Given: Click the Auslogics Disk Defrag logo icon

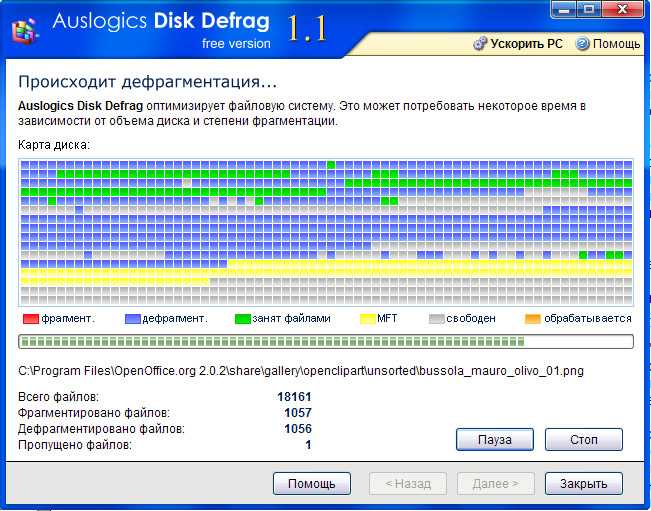Looking at the screenshot, I should [x=24, y=30].
